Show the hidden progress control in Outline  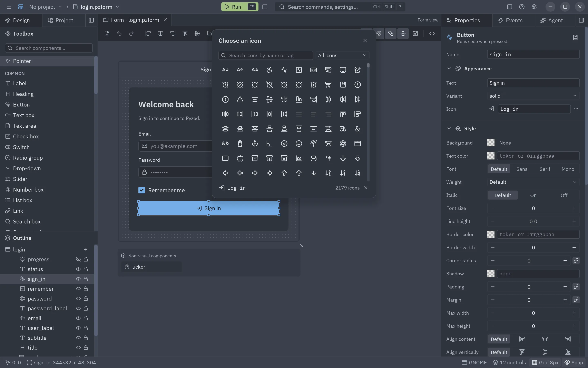(x=78, y=259)
